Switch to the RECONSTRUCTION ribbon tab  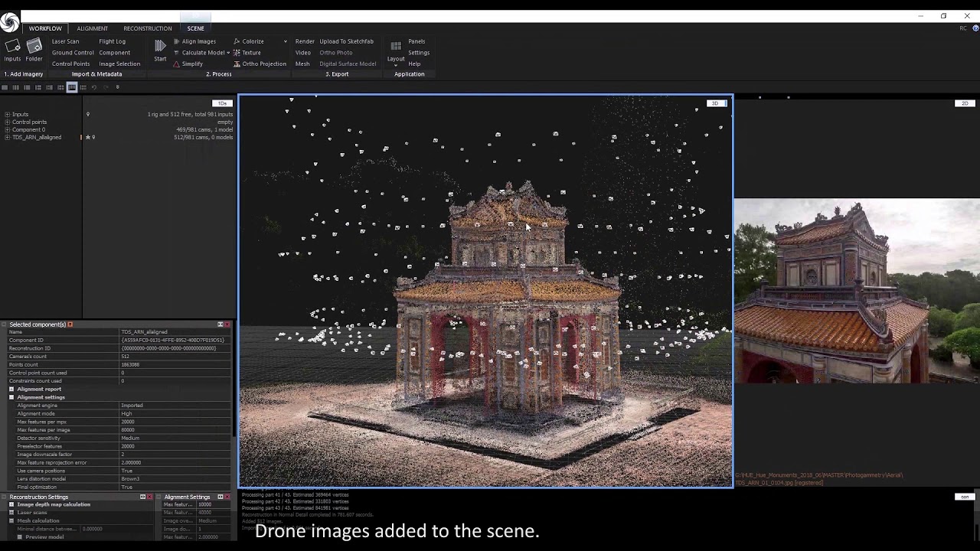[147, 28]
